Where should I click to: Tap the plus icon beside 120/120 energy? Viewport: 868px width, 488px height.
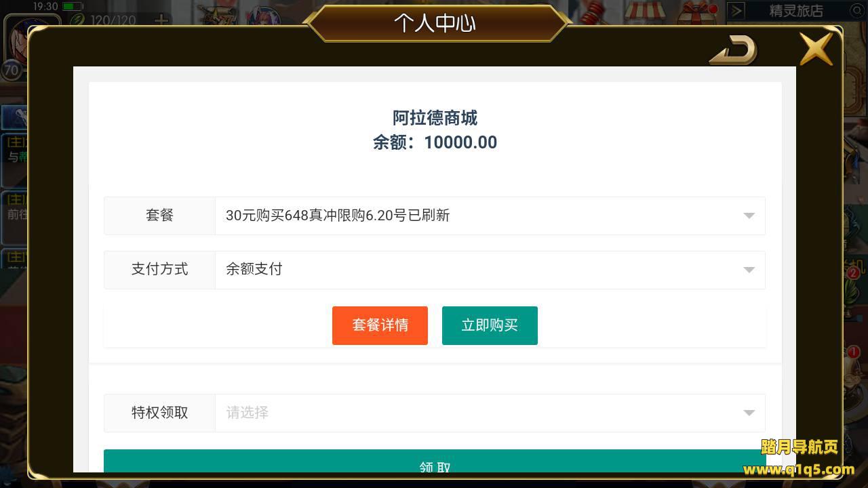[x=161, y=20]
